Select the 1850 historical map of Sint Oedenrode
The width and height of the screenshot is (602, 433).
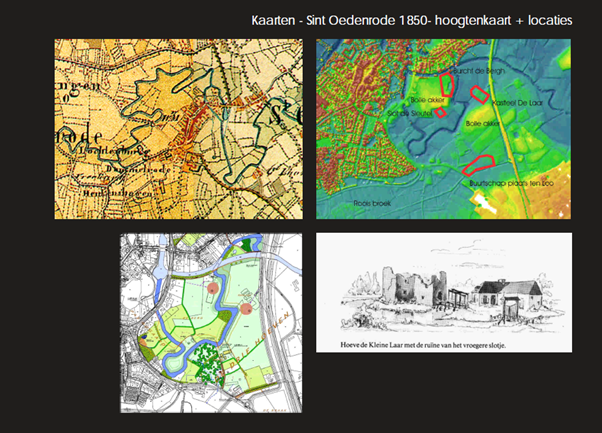click(179, 129)
